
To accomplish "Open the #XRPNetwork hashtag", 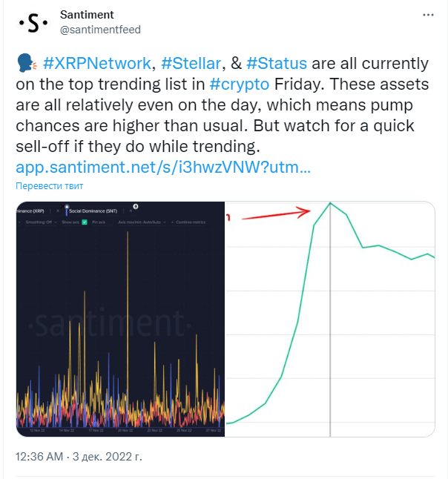I will click(x=97, y=63).
